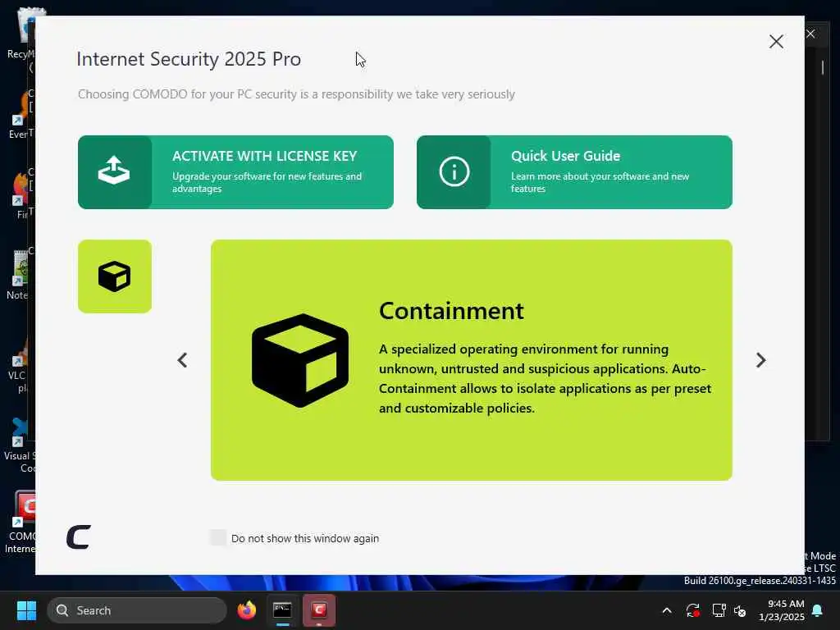This screenshot has height=630, width=840.
Task: Select the small Containment cube thumbnail
Action: [x=115, y=276]
